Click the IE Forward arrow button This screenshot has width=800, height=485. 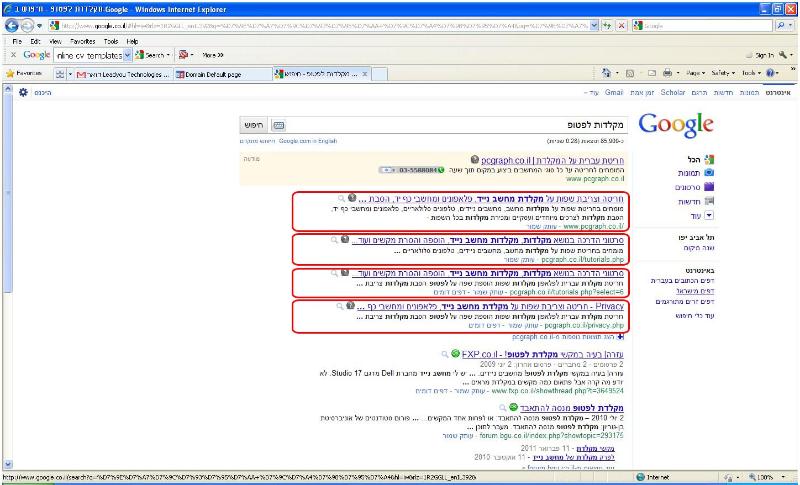coord(27,25)
